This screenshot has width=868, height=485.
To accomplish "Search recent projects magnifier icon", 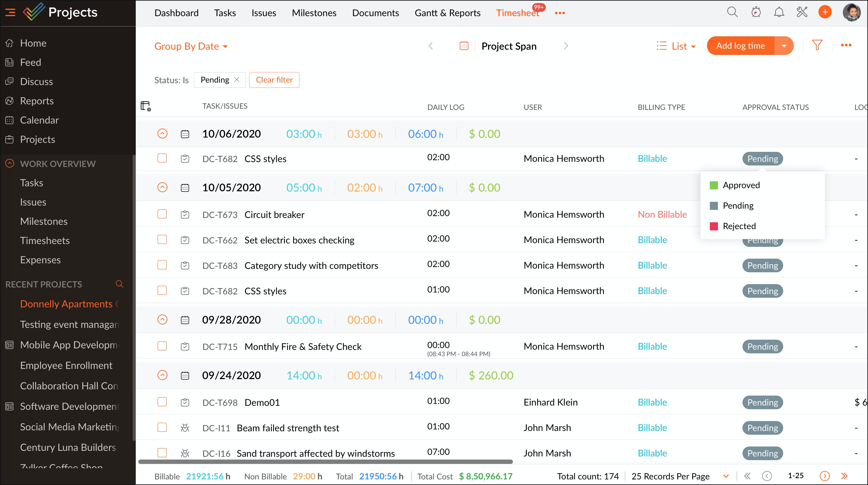I will pos(119,284).
